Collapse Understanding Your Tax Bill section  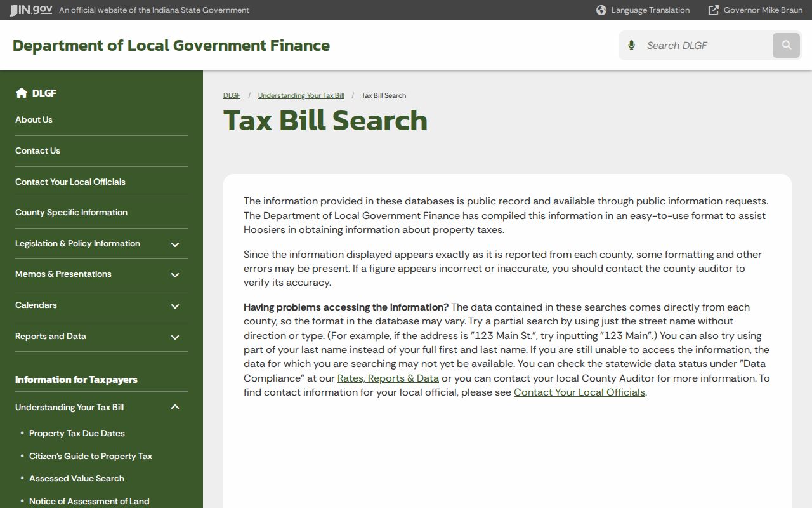[x=175, y=408]
